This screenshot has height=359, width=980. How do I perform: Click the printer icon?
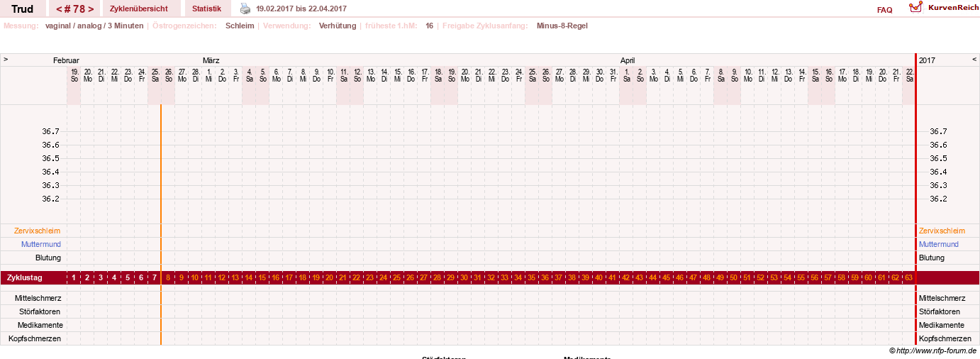point(245,9)
